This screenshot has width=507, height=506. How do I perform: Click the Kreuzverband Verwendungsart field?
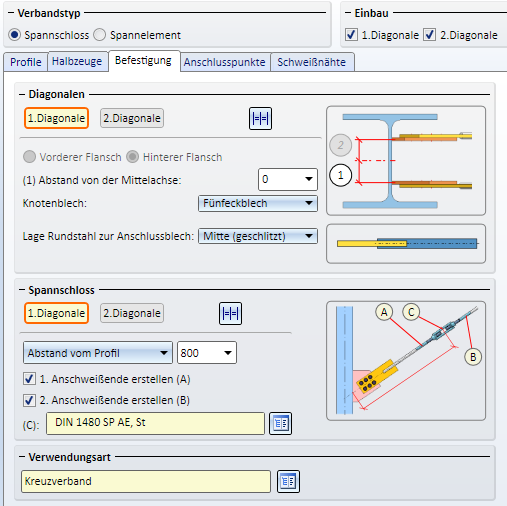(146, 481)
